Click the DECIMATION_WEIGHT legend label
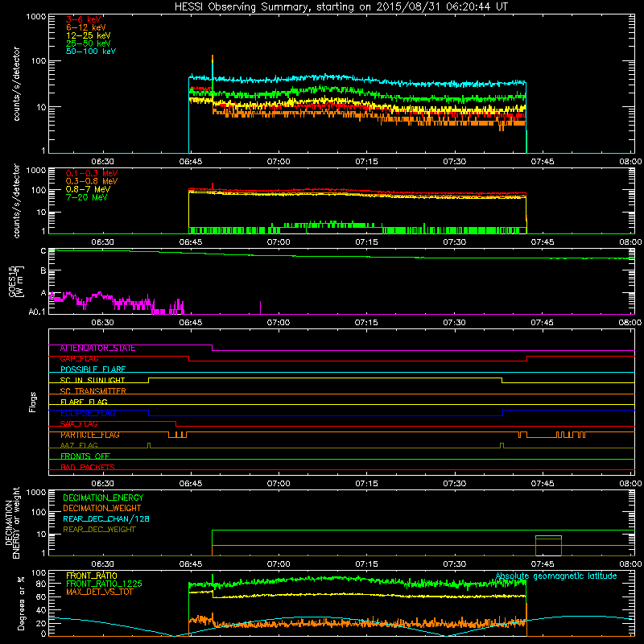644x644 pixels. 102,508
